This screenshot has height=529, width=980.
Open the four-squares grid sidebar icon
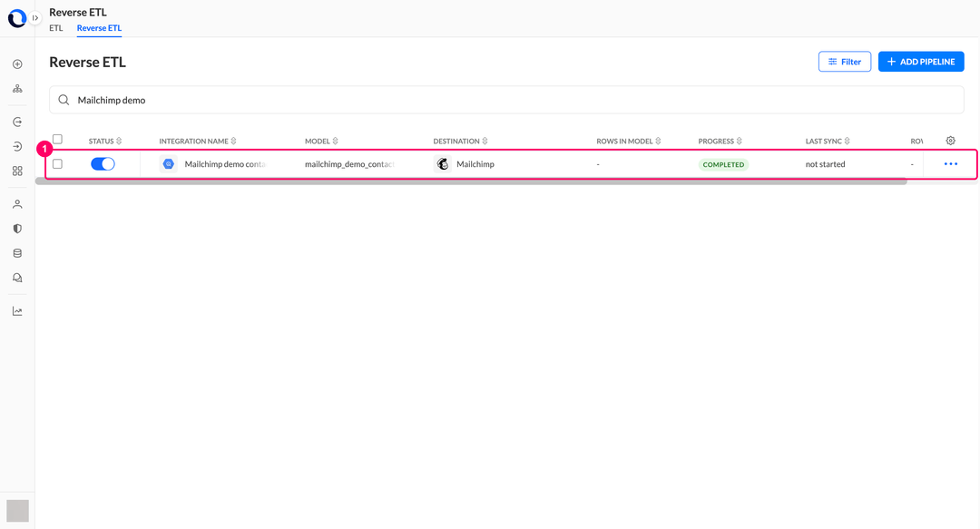(17, 171)
